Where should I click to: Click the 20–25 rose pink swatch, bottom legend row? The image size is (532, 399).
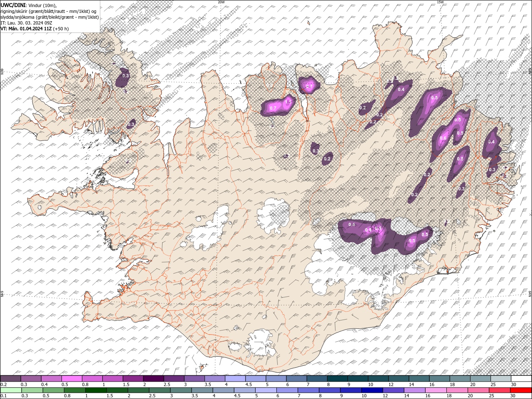pos(478,390)
